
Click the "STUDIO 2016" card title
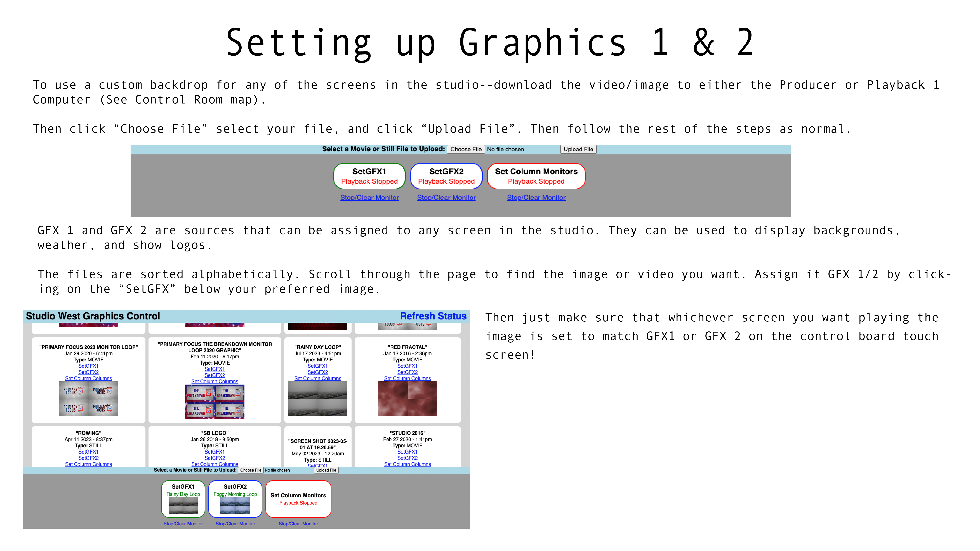tap(407, 433)
